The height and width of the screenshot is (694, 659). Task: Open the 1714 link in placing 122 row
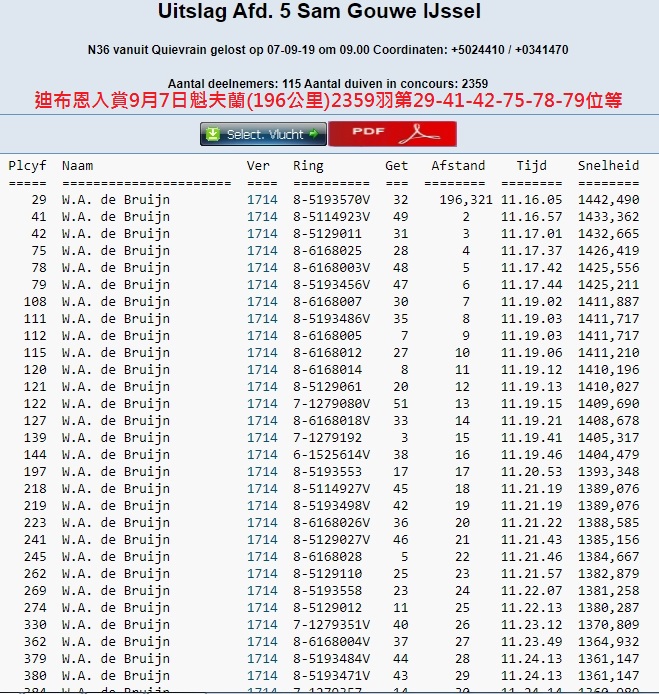pyautogui.click(x=262, y=404)
